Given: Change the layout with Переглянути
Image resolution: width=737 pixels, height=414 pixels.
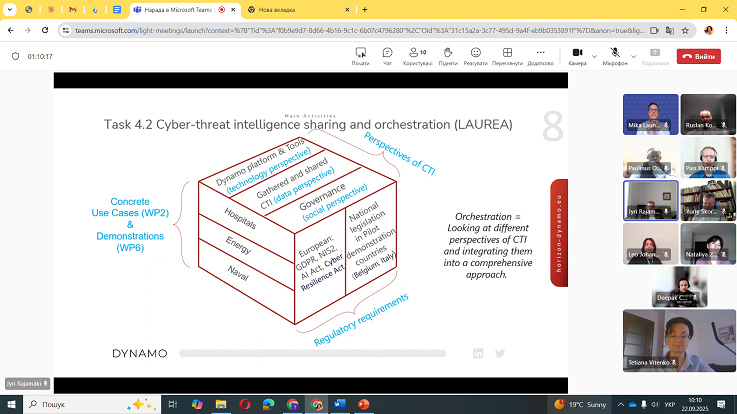Looking at the screenshot, I should (x=508, y=55).
